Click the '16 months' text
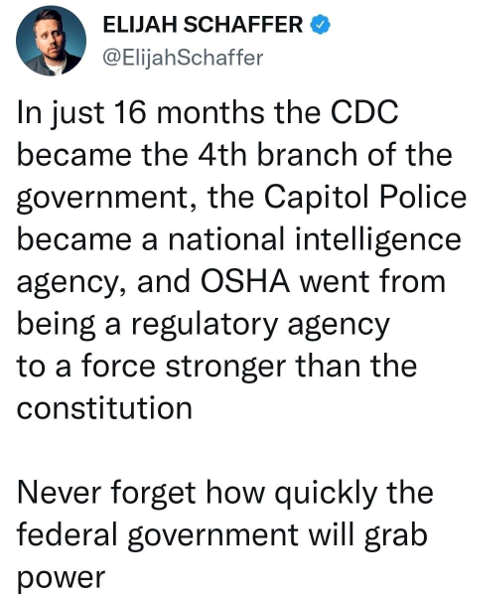The height and width of the screenshot is (601, 490). (x=189, y=113)
